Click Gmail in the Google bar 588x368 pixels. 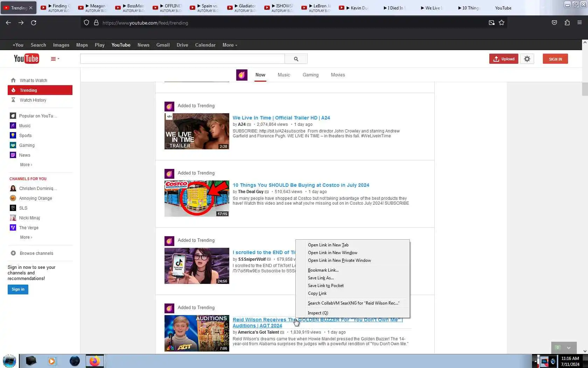coord(163,45)
